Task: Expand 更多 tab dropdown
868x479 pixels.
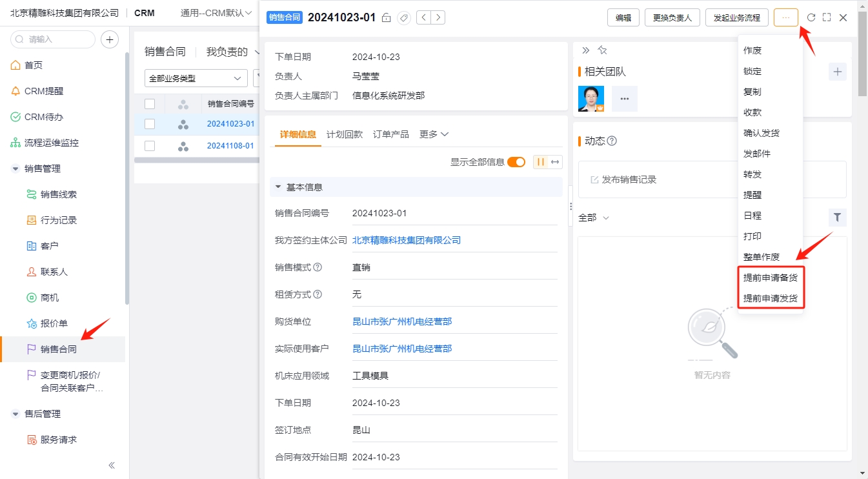Action: (x=434, y=134)
